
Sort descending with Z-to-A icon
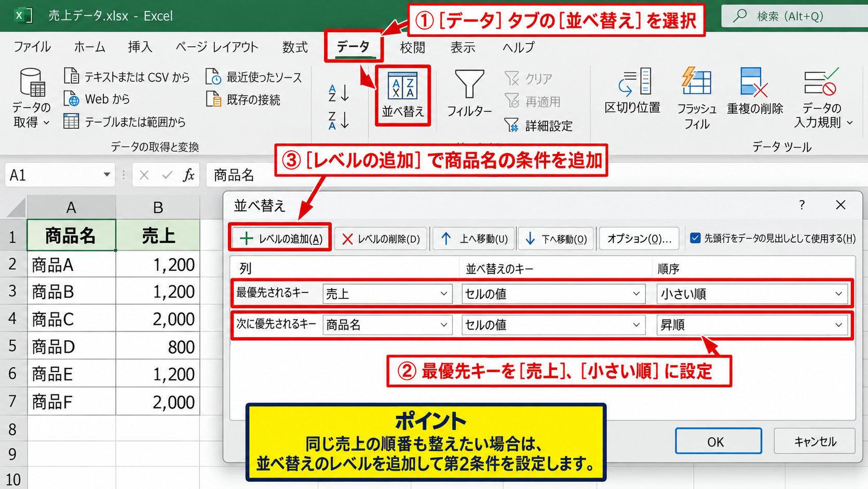point(338,120)
